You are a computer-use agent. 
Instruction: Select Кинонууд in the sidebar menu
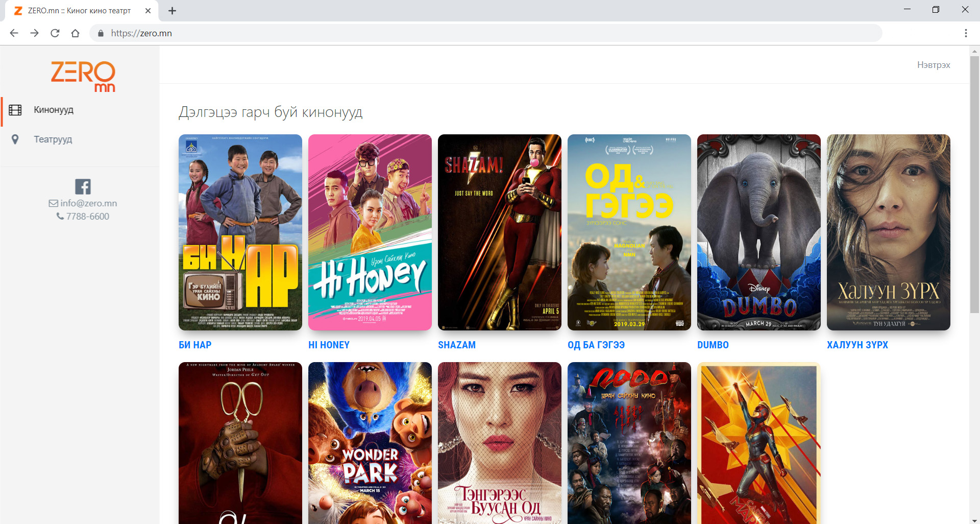pyautogui.click(x=54, y=110)
